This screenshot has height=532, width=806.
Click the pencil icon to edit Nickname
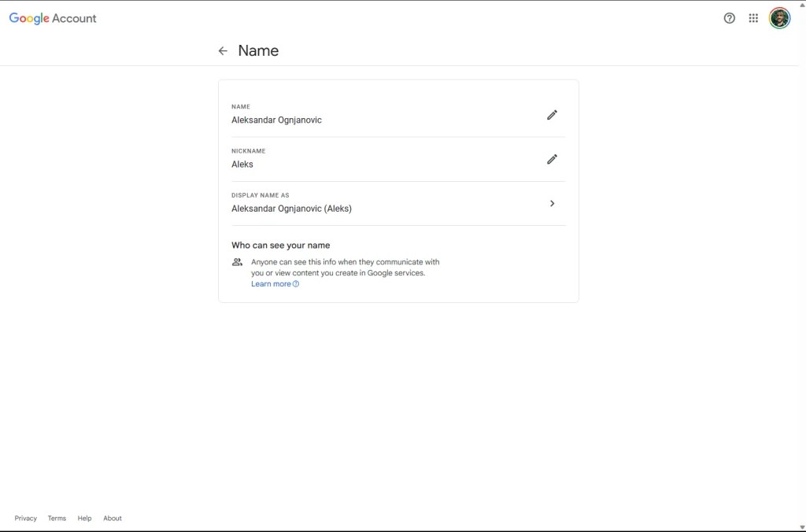[x=552, y=159]
